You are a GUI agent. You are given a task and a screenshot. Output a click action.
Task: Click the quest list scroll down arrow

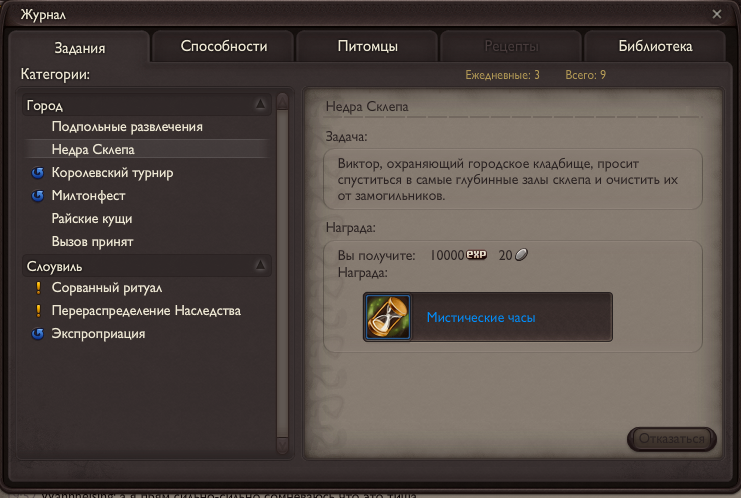(282, 445)
